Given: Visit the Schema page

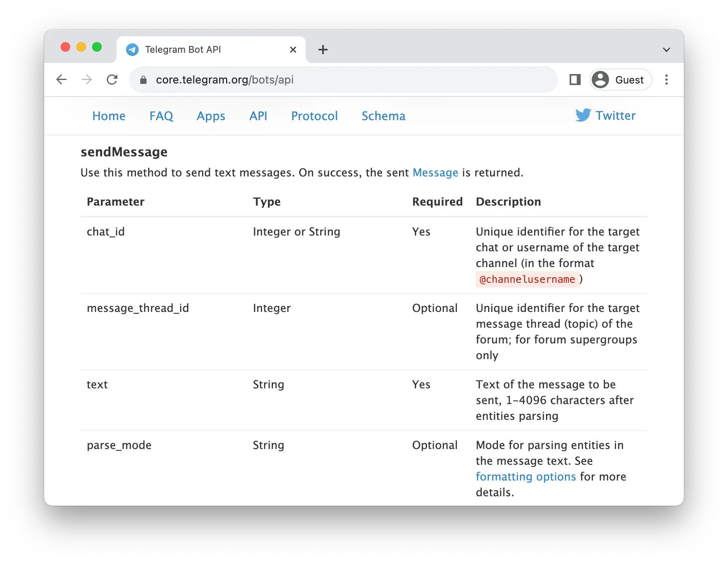Looking at the screenshot, I should click(383, 116).
